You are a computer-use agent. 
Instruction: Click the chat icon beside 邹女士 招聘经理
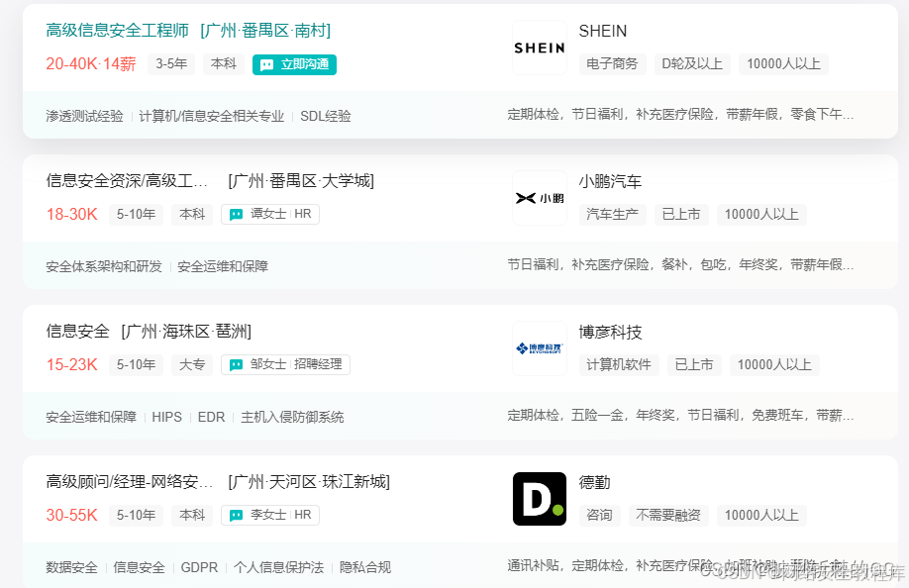[235, 364]
